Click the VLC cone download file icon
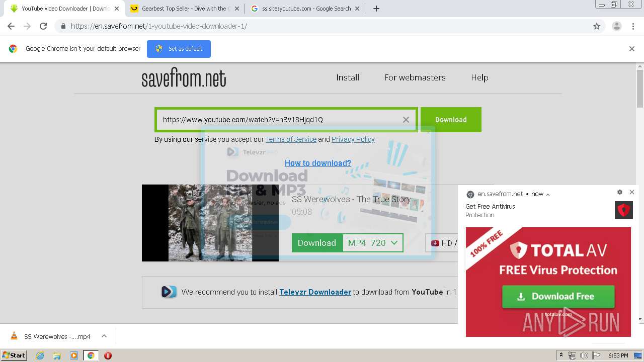The width and height of the screenshot is (644, 362). (x=14, y=336)
